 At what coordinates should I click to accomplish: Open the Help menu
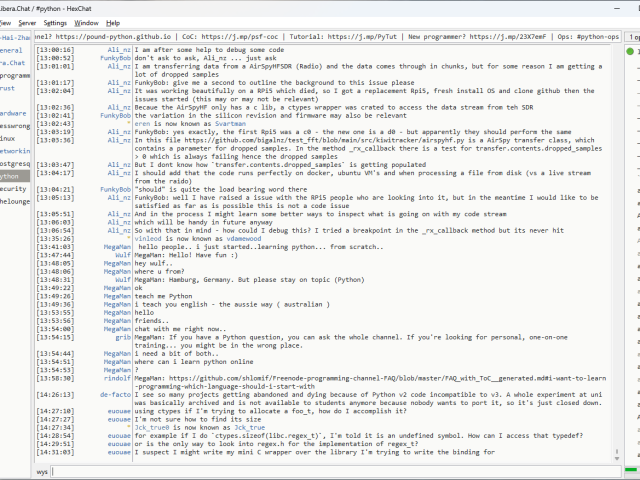pyautogui.click(x=113, y=22)
